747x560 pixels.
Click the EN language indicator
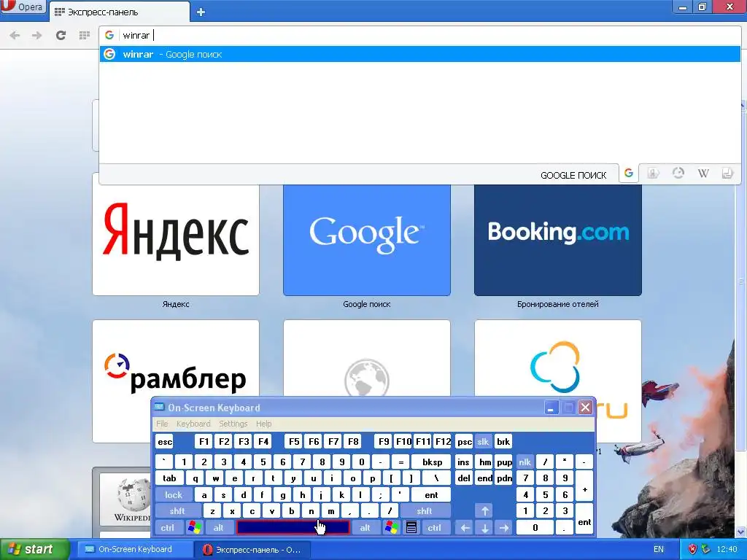point(659,549)
